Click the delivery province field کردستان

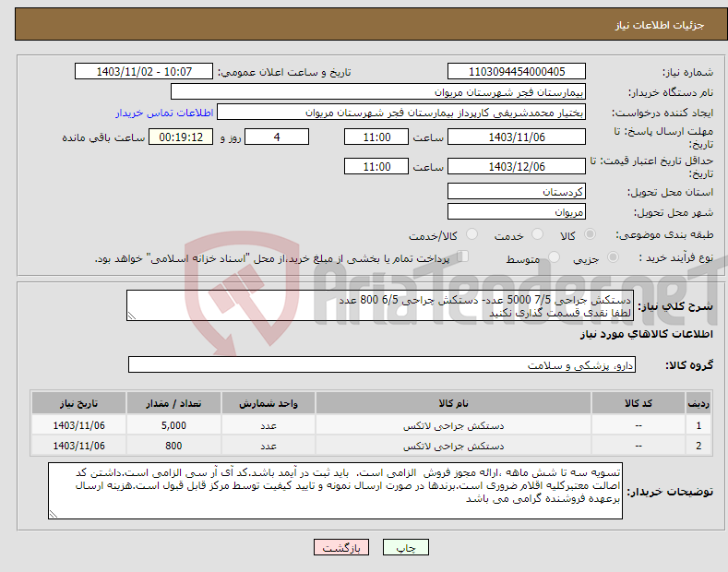point(517,191)
